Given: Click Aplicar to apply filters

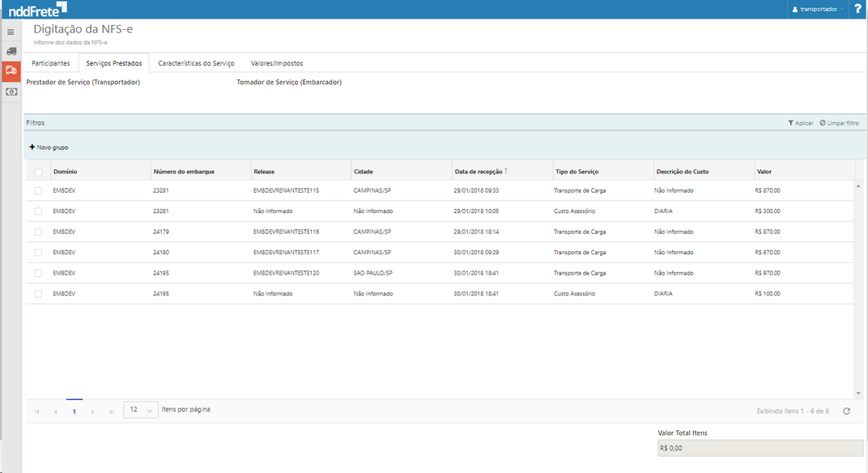Looking at the screenshot, I should 800,123.
